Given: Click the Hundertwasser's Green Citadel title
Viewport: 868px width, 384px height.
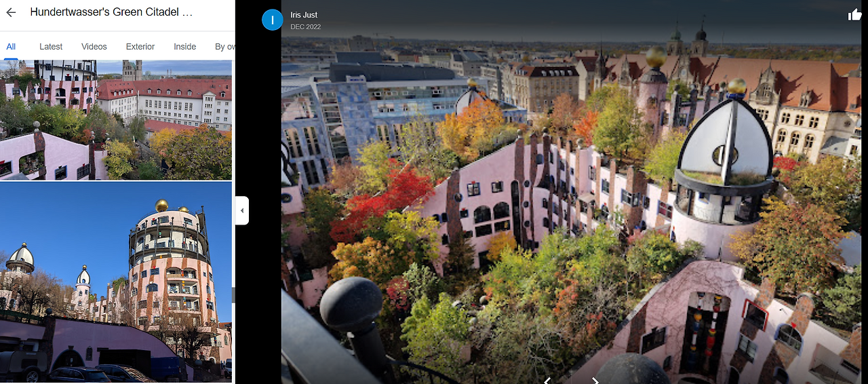Looking at the screenshot, I should (x=111, y=12).
